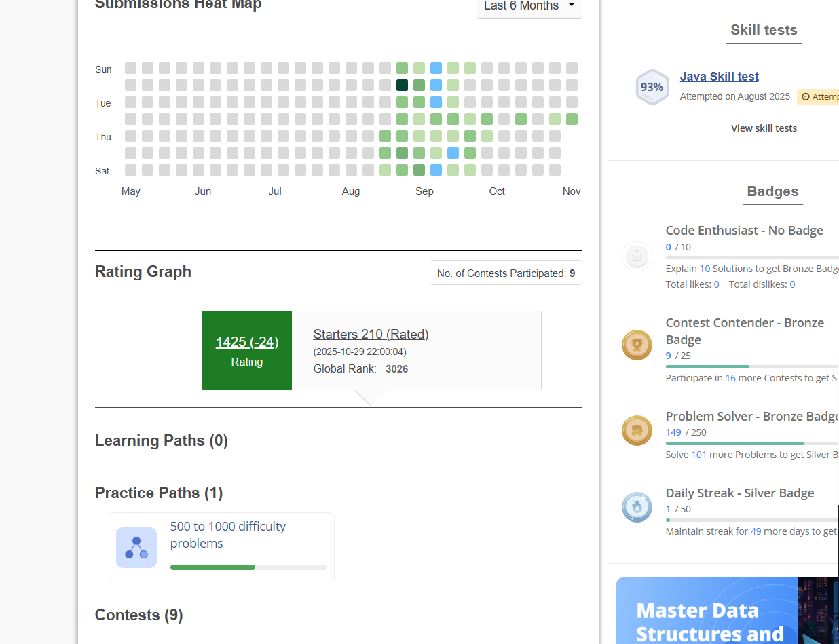Click the 9 / 25 contests count

(678, 356)
